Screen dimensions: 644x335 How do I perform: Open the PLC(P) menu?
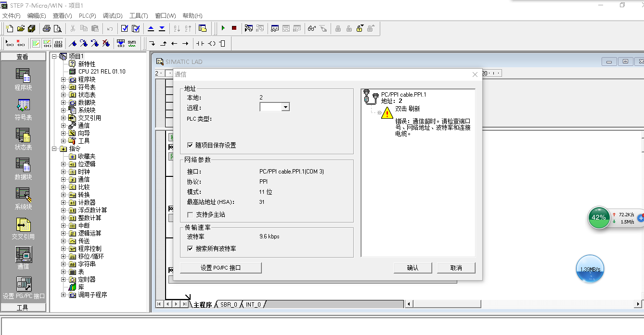tap(88, 16)
